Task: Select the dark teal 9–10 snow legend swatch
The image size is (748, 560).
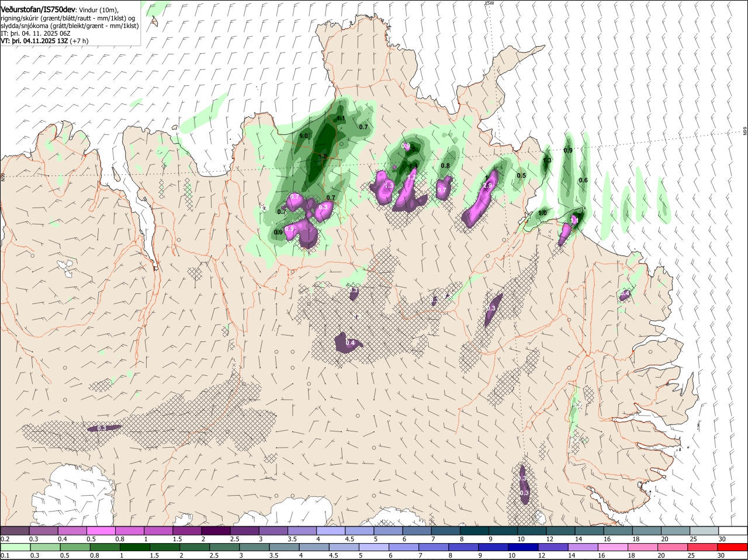Action: 503,531
